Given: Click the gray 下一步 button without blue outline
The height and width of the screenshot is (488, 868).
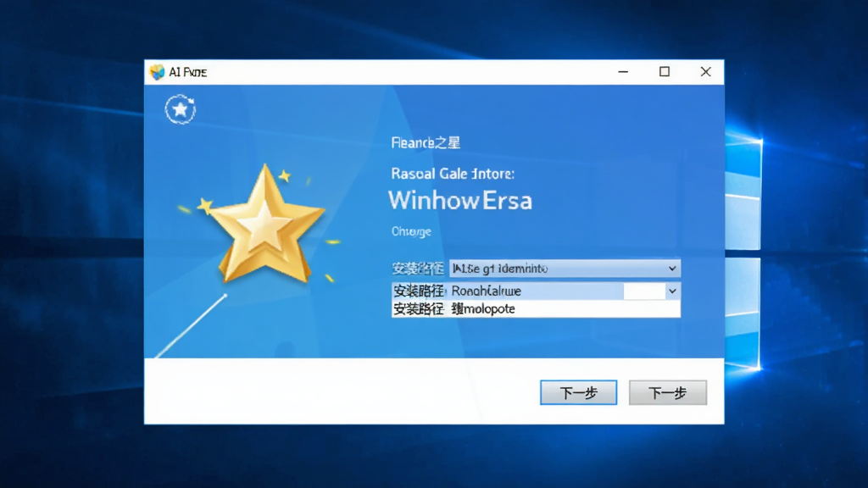Looking at the screenshot, I should [x=668, y=392].
